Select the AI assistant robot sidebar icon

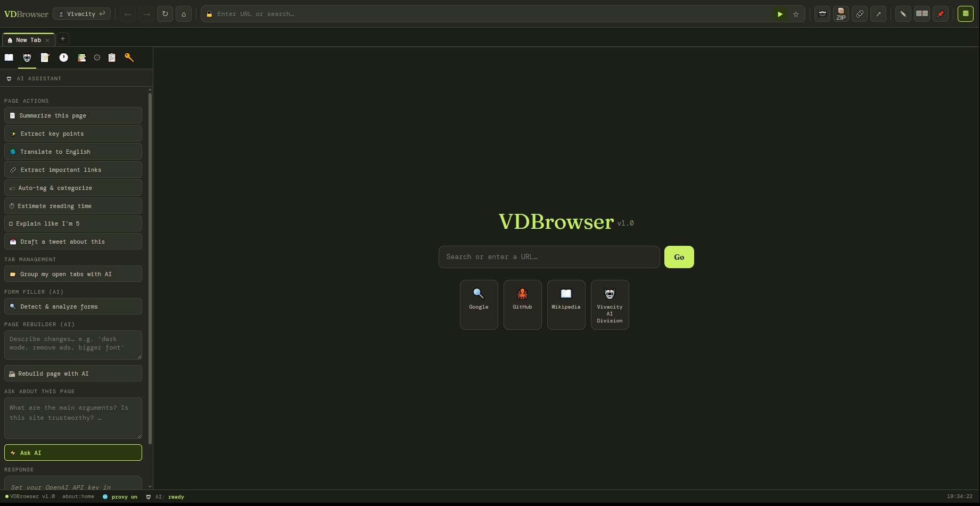point(27,57)
